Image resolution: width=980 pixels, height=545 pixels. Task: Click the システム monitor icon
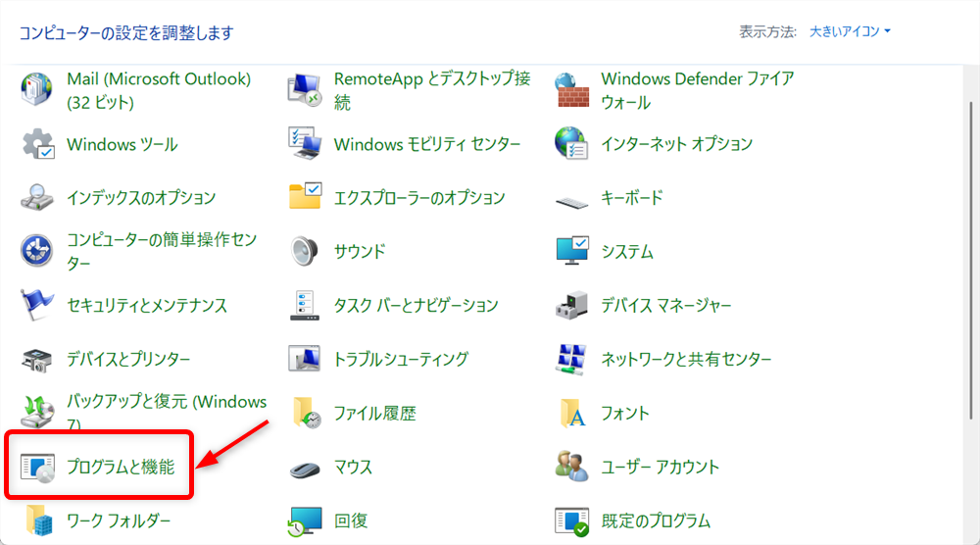pyautogui.click(x=572, y=251)
